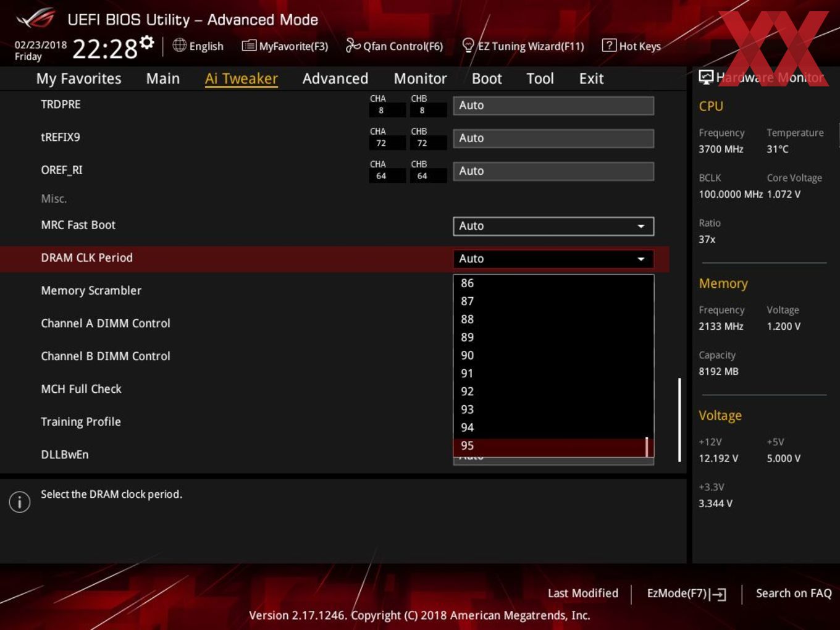
Task: Click the 22:28 clock display
Action: coord(105,49)
